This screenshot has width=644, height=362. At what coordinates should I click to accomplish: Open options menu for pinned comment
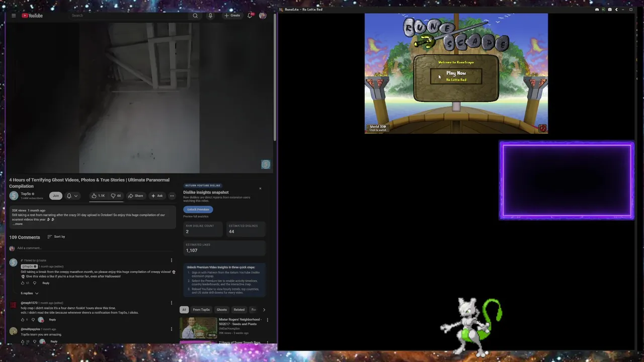(172, 260)
